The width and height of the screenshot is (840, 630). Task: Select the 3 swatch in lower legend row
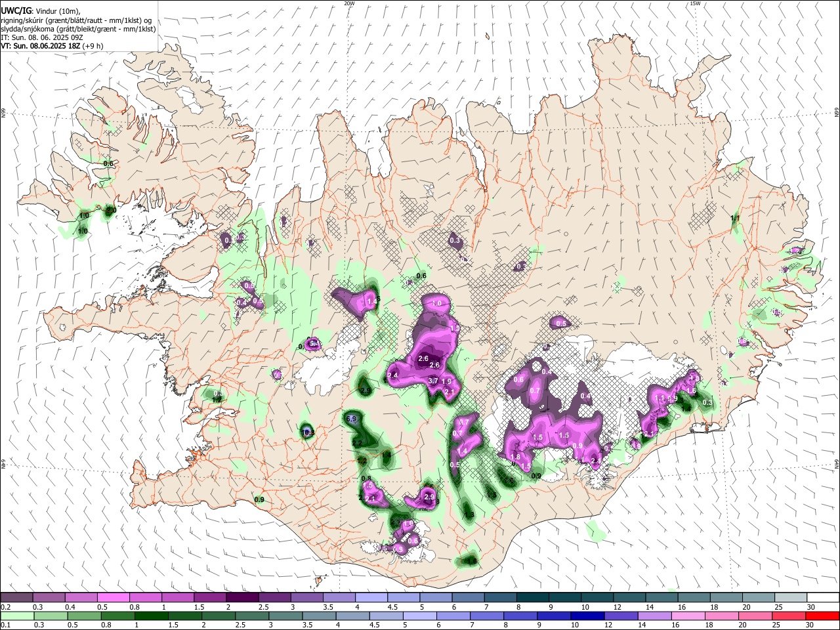click(285, 616)
